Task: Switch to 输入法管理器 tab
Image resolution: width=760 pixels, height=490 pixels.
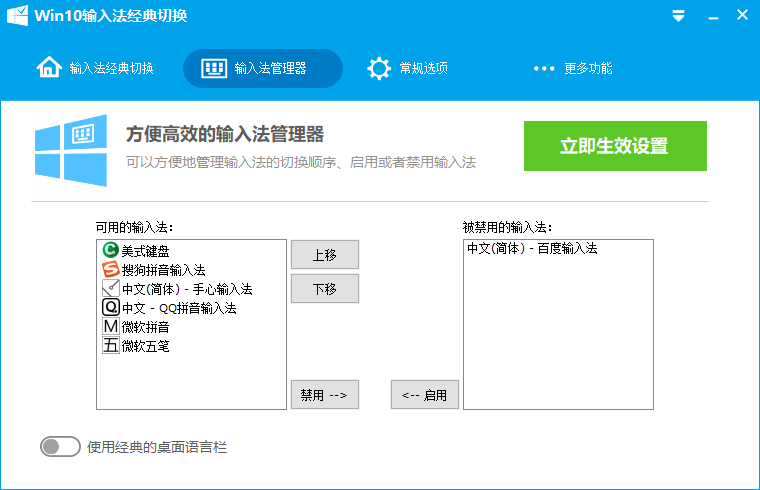Action: pos(262,68)
